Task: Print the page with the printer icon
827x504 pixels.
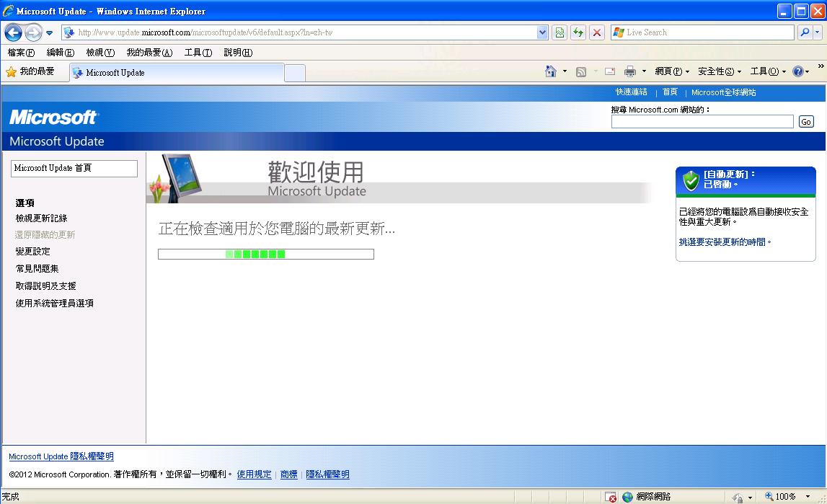Action: click(629, 71)
